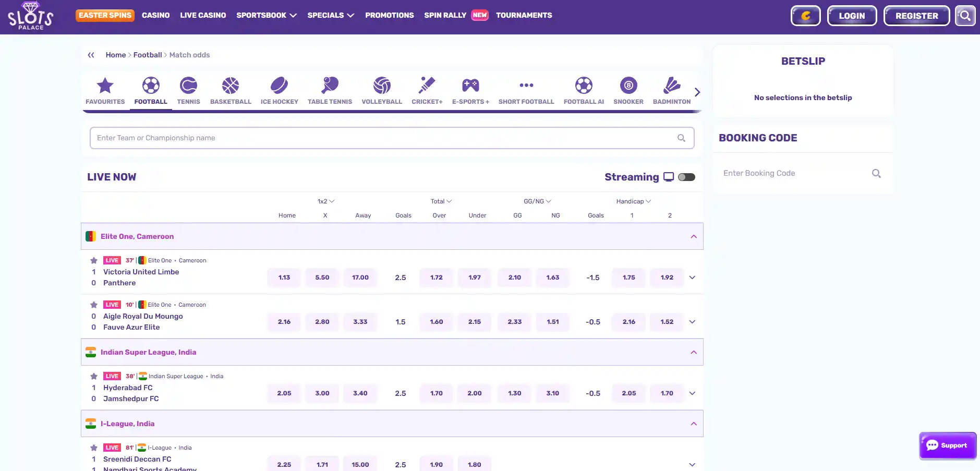Favourite the Victoria United Limbe match
The width and height of the screenshot is (980, 471).
94,260
